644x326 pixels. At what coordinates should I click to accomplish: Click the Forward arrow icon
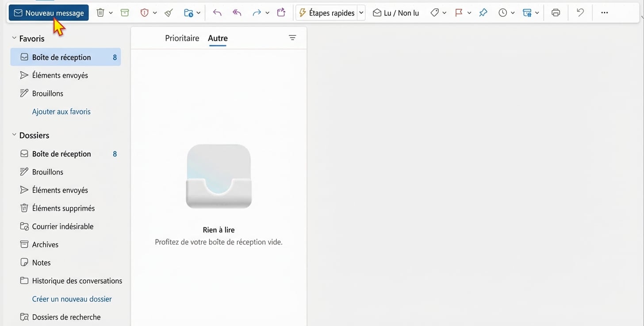click(x=257, y=13)
